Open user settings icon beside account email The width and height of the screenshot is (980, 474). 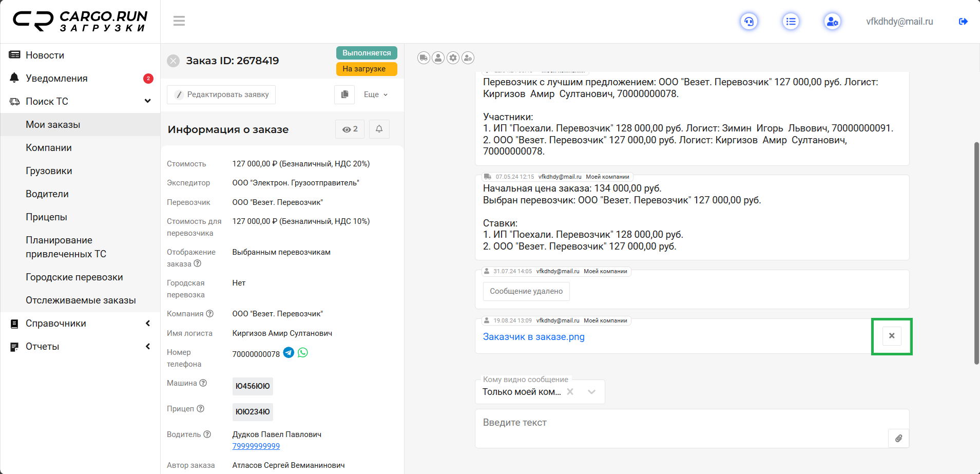(832, 22)
